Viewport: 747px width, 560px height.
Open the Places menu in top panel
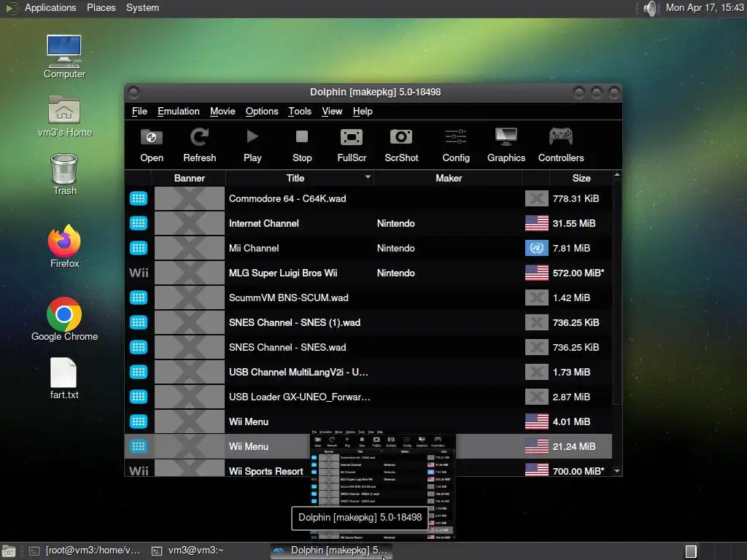[x=101, y=7]
